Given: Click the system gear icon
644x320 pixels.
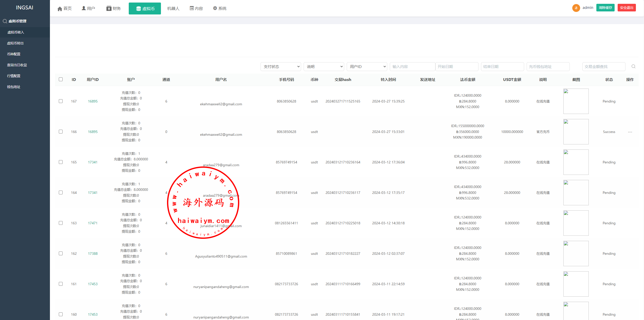Looking at the screenshot, I should pyautogui.click(x=215, y=8).
